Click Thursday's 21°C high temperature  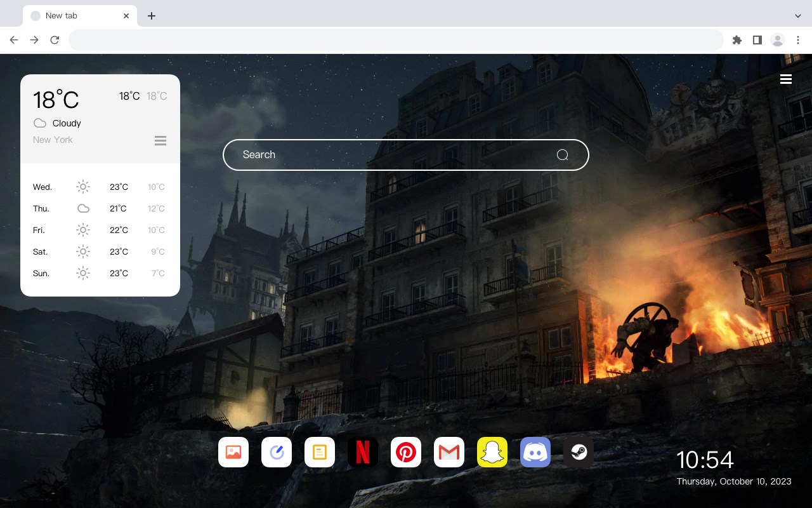click(x=118, y=208)
